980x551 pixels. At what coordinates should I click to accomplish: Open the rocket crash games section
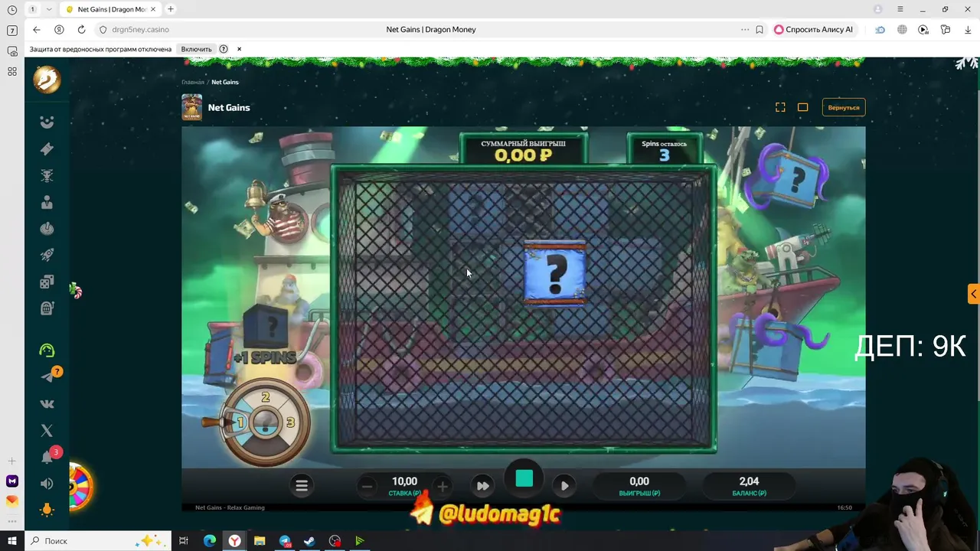coord(47,255)
